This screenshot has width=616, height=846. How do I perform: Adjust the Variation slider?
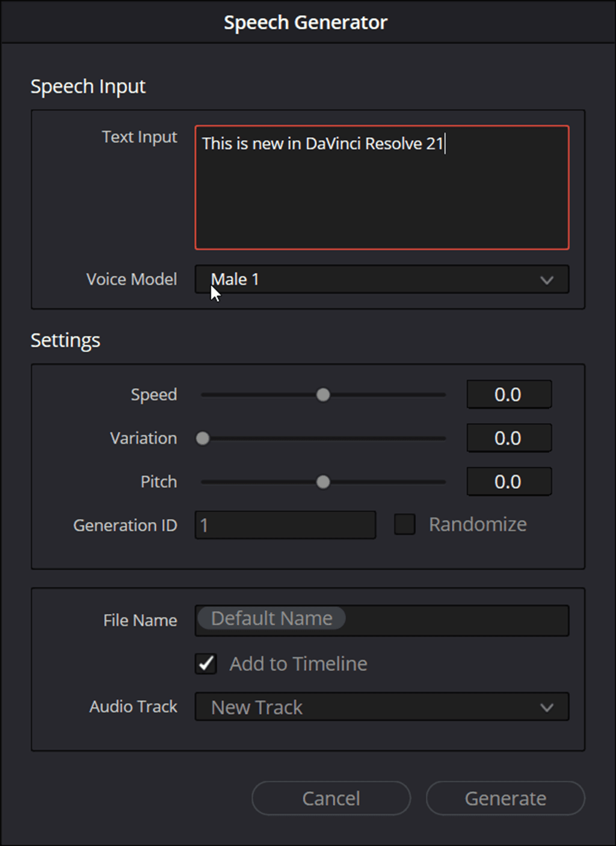click(x=202, y=438)
